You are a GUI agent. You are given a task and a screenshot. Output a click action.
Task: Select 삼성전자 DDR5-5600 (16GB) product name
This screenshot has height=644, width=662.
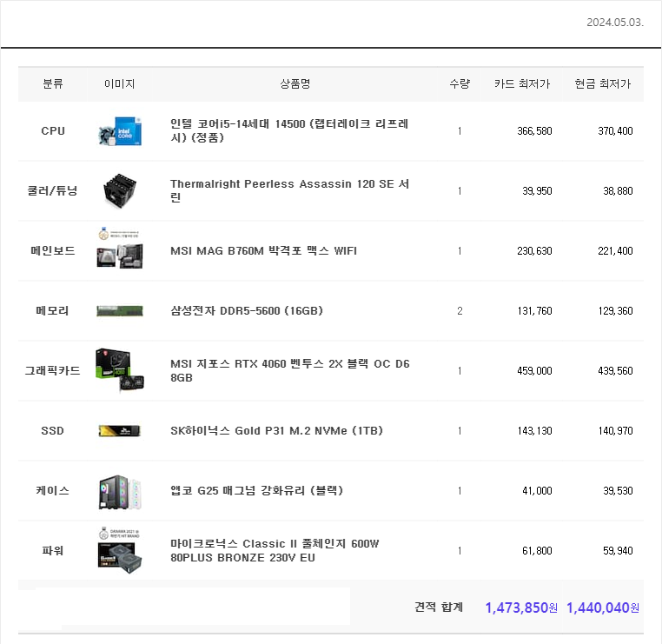(x=247, y=311)
